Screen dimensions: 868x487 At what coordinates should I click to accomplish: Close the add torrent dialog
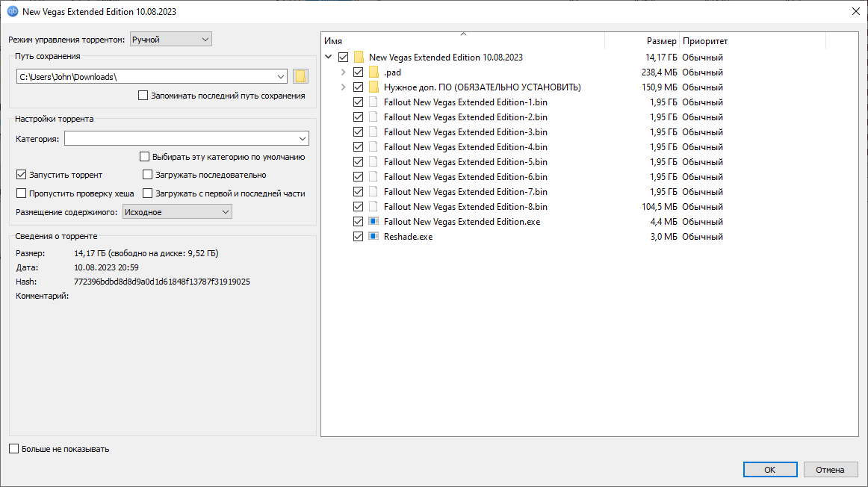pos(855,11)
